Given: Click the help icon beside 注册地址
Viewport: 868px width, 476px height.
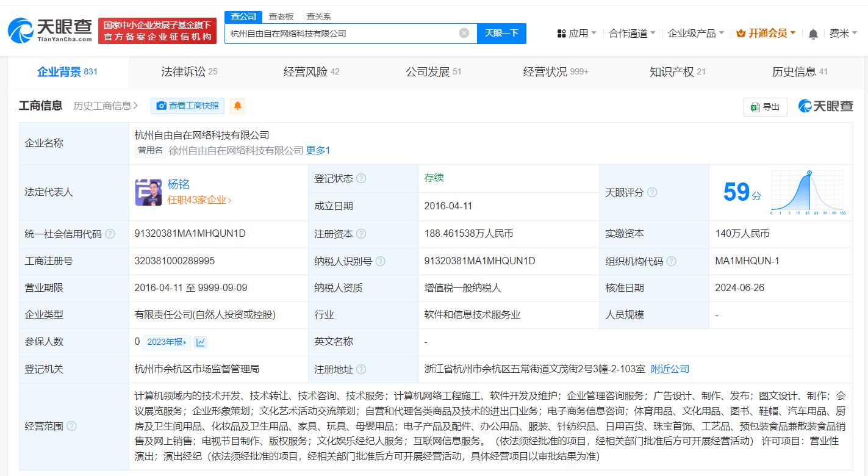Looking at the screenshot, I should click(x=362, y=369).
